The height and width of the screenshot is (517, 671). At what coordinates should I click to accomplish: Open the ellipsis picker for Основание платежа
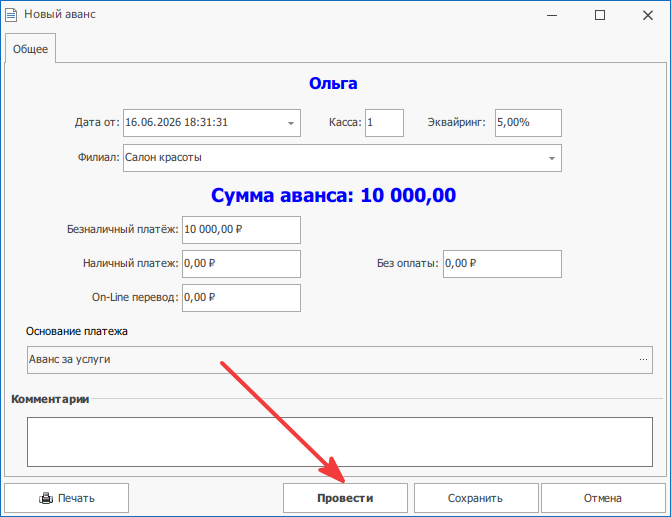[x=643, y=360]
